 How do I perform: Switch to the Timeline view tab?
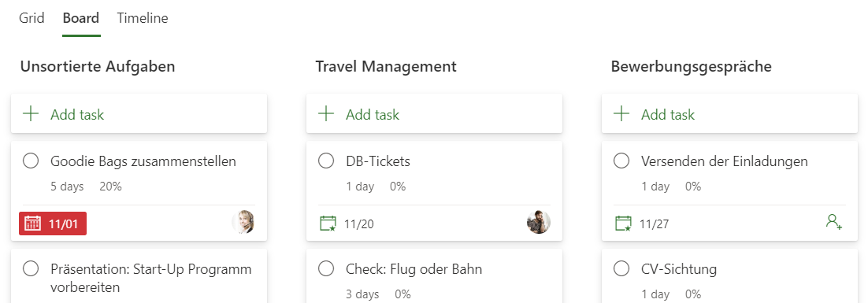tap(143, 18)
